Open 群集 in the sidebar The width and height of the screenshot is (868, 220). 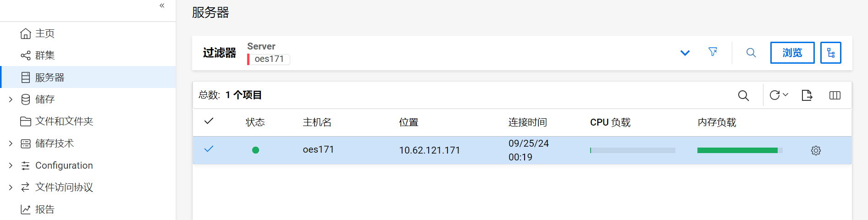44,55
